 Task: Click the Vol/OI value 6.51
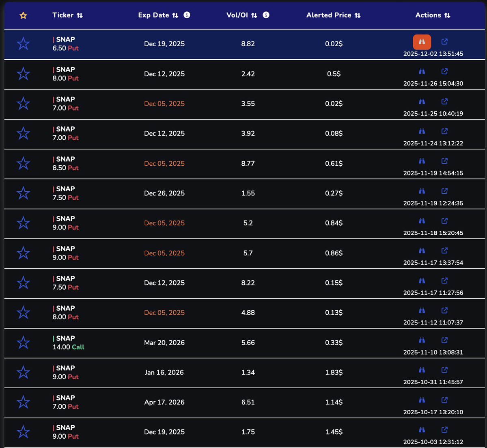tap(248, 402)
